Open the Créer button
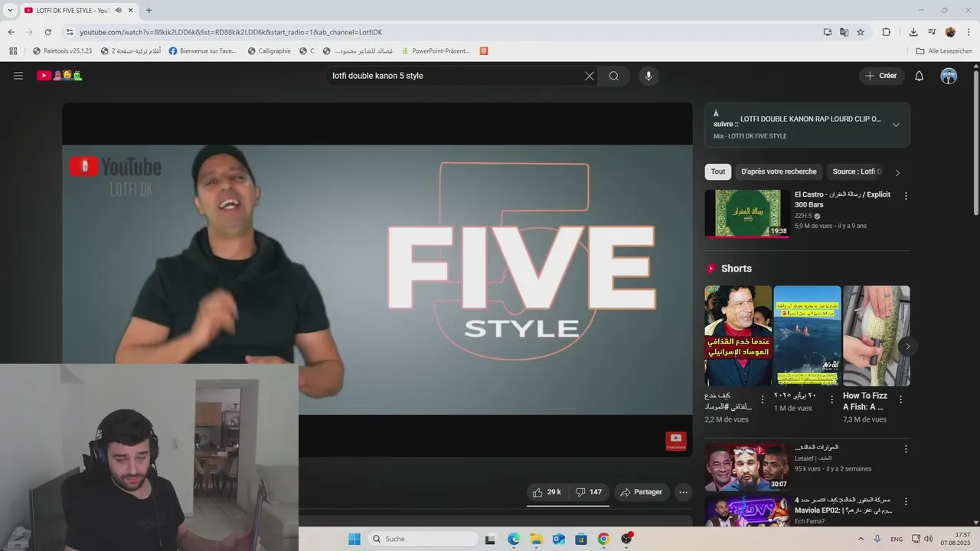 (x=881, y=76)
